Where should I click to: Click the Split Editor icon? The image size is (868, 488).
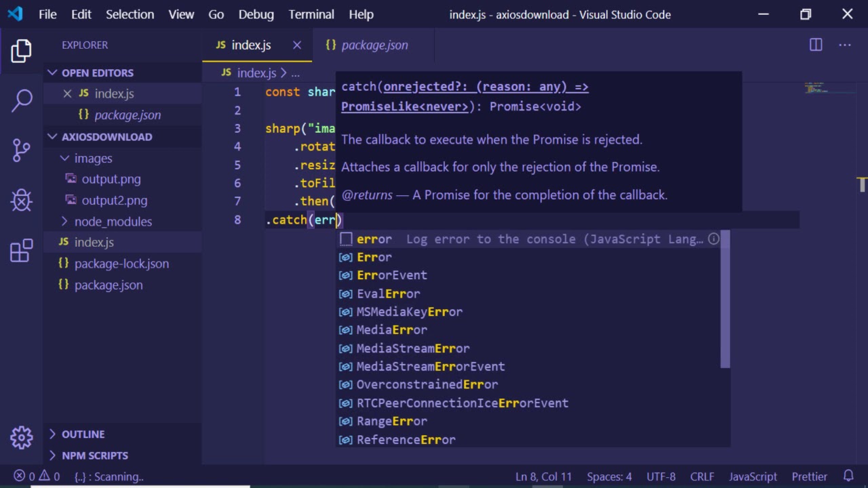pos(816,45)
